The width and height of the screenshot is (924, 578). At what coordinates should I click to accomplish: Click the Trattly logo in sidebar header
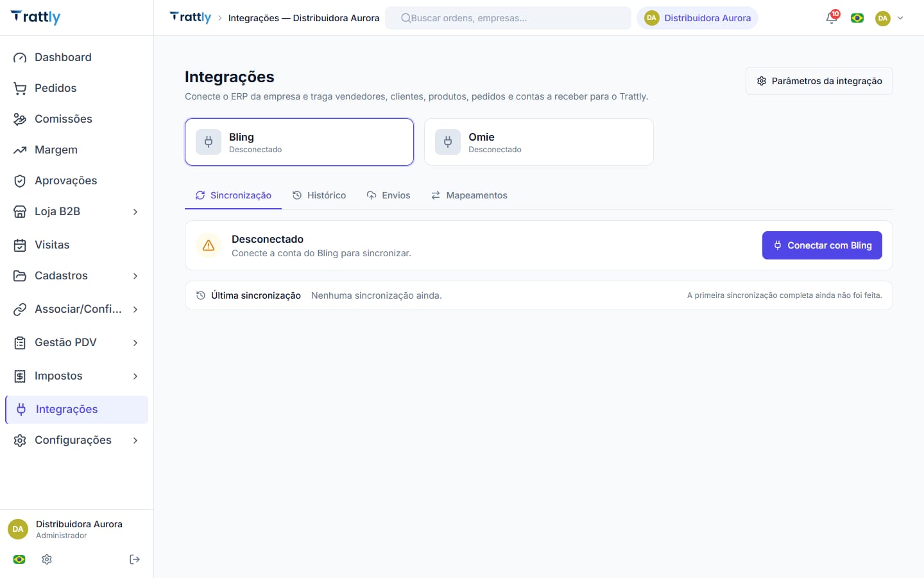(x=36, y=17)
